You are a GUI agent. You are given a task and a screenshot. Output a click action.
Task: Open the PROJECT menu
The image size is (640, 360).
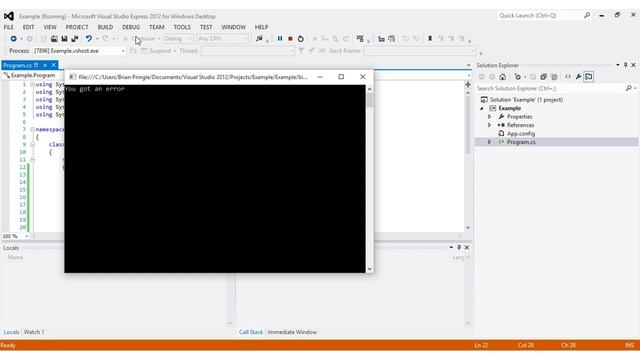pyautogui.click(x=77, y=27)
